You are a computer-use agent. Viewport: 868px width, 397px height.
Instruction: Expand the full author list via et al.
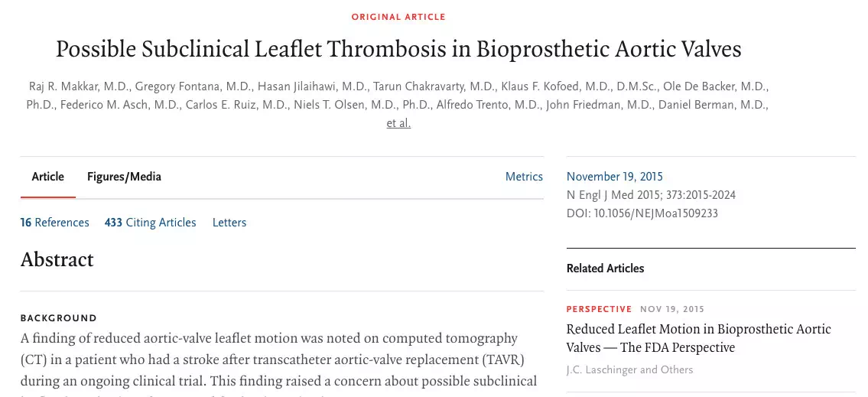[x=398, y=123]
